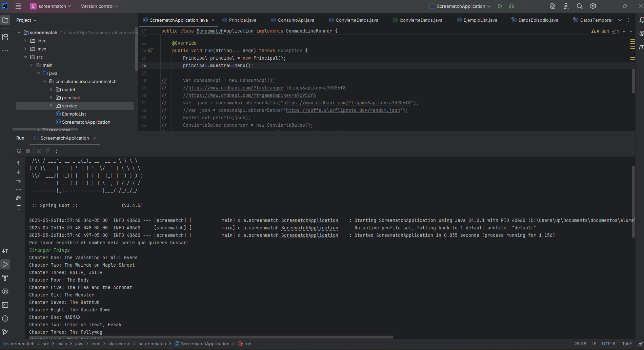Rerun the application in Run panel
The height and width of the screenshot is (350, 644).
19,151
